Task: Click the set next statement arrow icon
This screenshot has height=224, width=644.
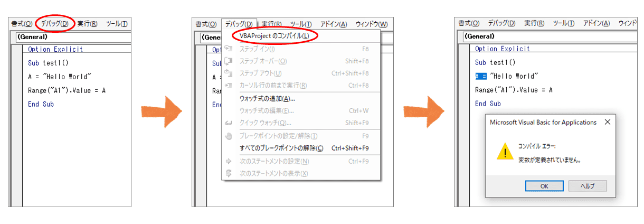Action: point(229,161)
